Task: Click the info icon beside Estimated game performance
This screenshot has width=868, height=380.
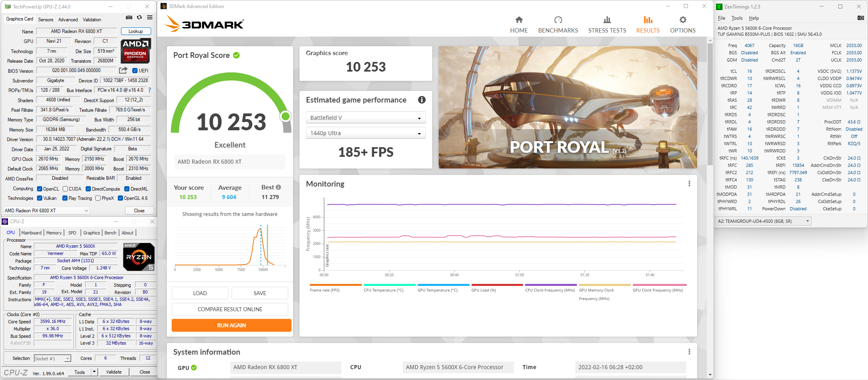Action: [x=422, y=100]
